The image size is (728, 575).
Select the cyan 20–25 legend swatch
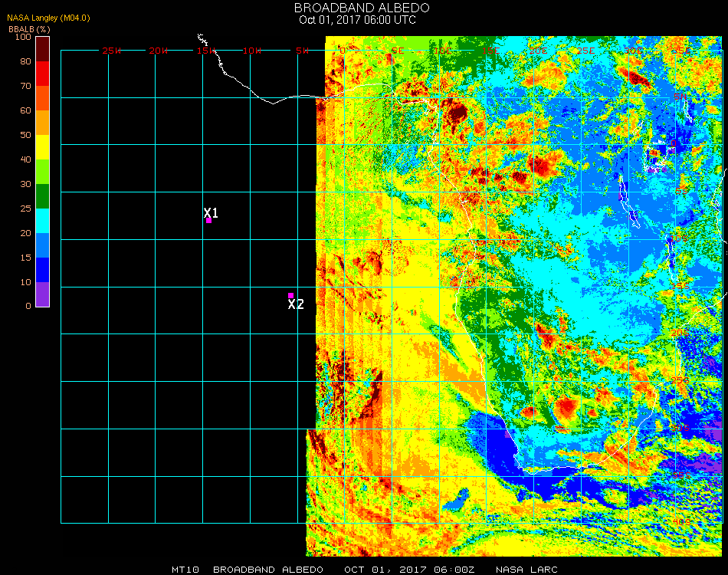(x=43, y=221)
